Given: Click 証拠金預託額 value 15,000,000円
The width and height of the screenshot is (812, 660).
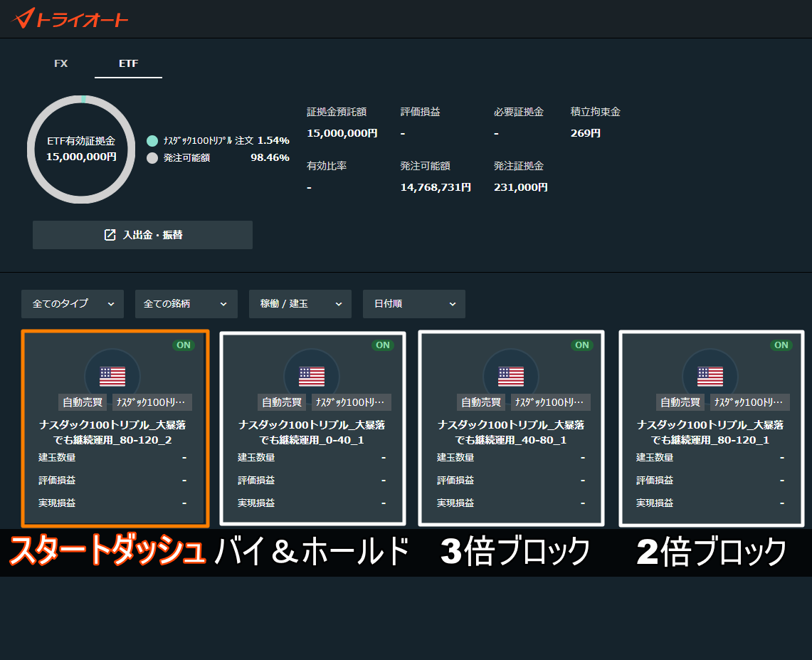Looking at the screenshot, I should click(342, 133).
